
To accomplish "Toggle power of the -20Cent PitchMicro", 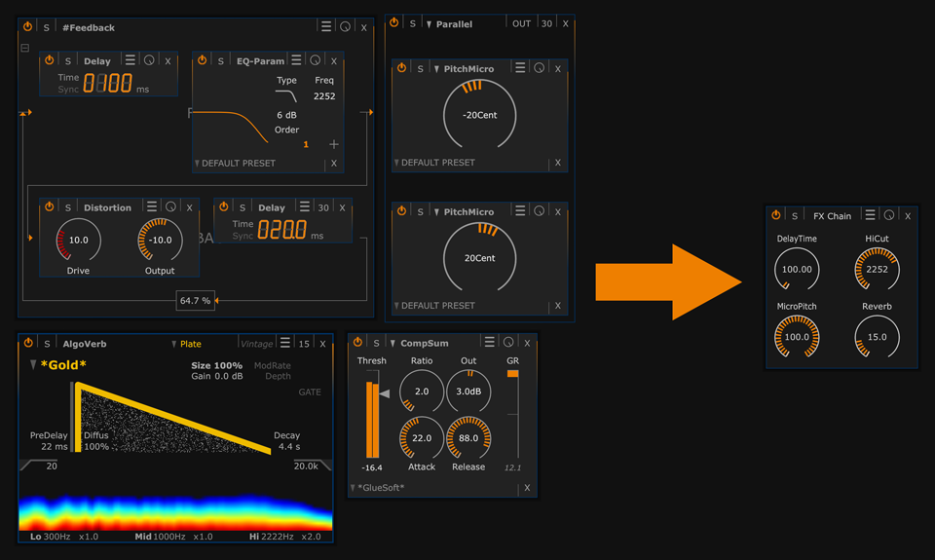I will tap(402, 68).
